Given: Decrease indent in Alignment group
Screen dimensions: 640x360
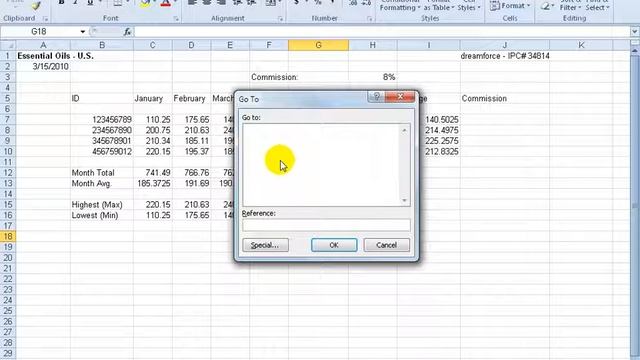Looking at the screenshot, I should click(x=237, y=3).
